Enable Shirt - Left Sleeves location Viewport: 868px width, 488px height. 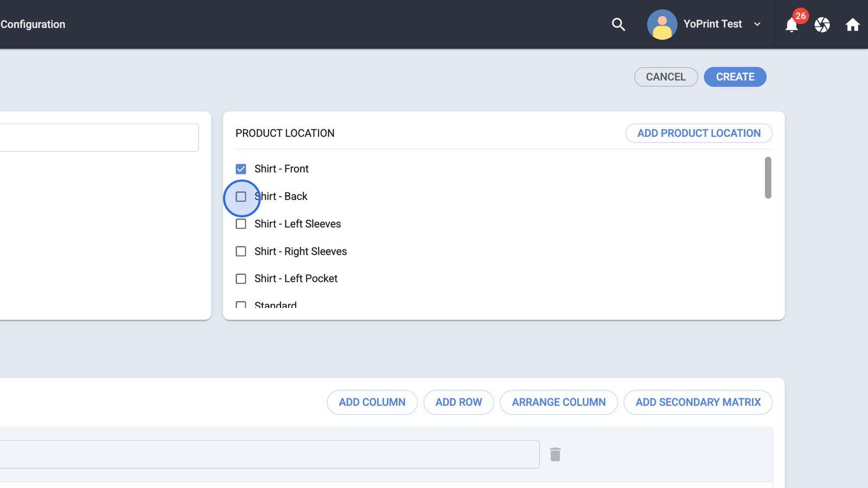coord(241,224)
